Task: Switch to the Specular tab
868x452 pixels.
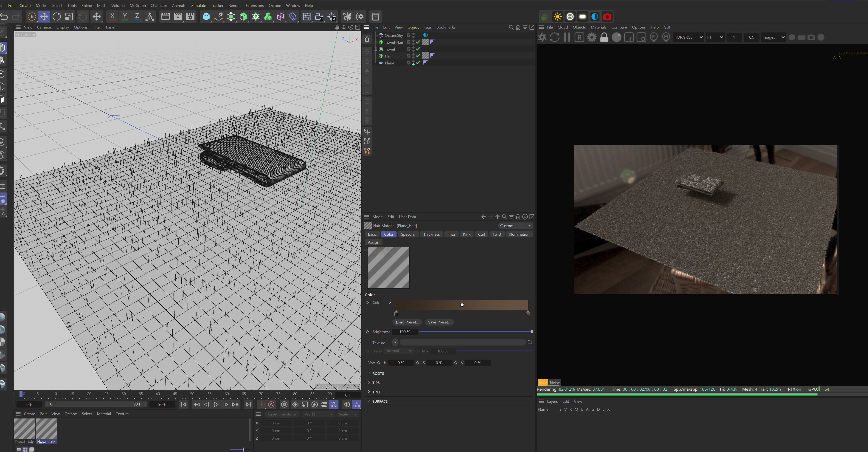Action: click(408, 234)
